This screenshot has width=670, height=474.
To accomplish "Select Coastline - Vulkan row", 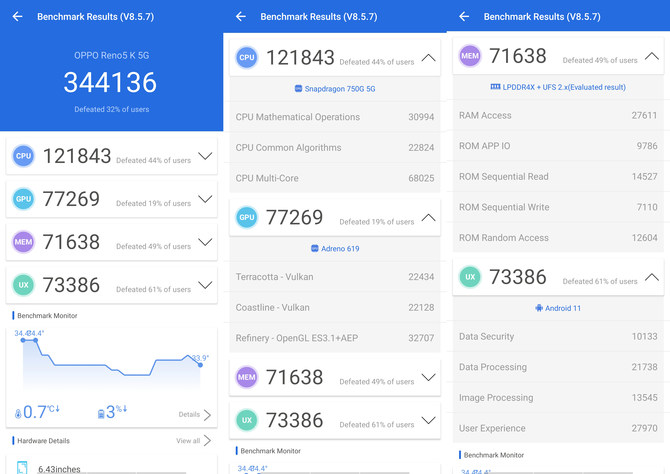I will pos(335,308).
